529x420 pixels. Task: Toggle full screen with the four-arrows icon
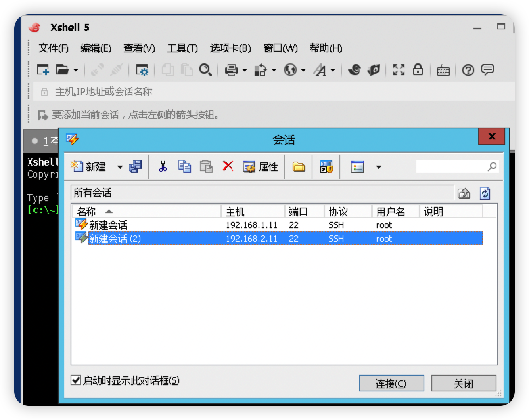tap(399, 70)
